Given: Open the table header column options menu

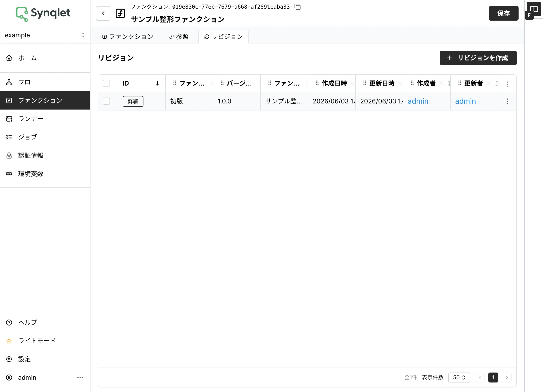Looking at the screenshot, I should click(507, 84).
